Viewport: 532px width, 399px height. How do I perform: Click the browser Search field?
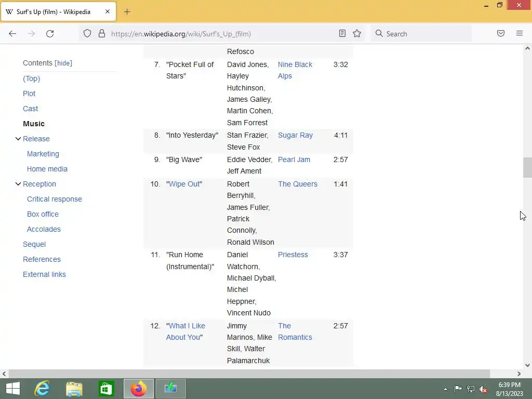pyautogui.click(x=421, y=34)
